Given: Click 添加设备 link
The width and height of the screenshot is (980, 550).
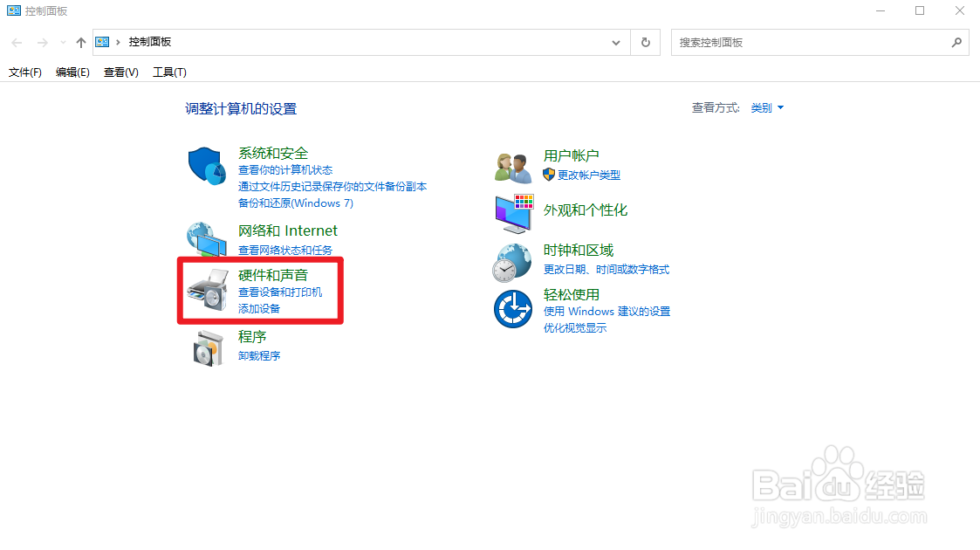Looking at the screenshot, I should (259, 309).
